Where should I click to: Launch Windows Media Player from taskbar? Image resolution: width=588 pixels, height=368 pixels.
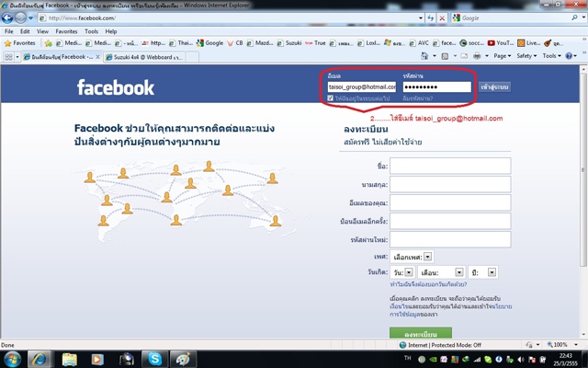coord(96,358)
